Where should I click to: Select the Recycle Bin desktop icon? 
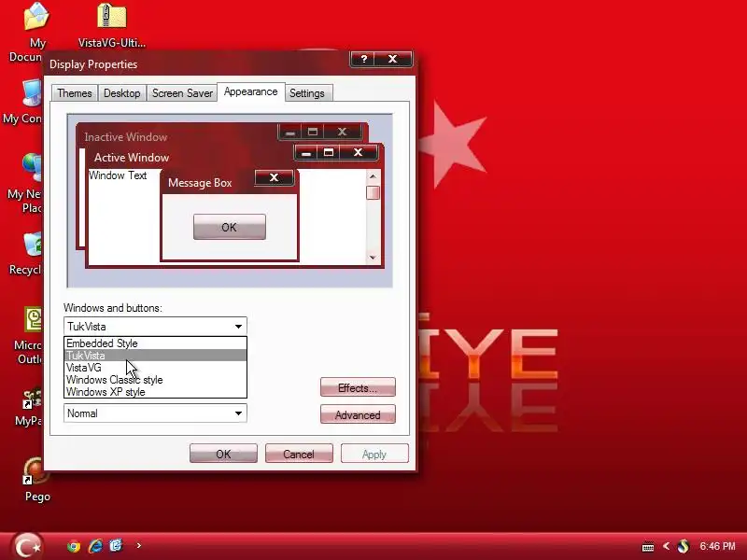point(32,245)
